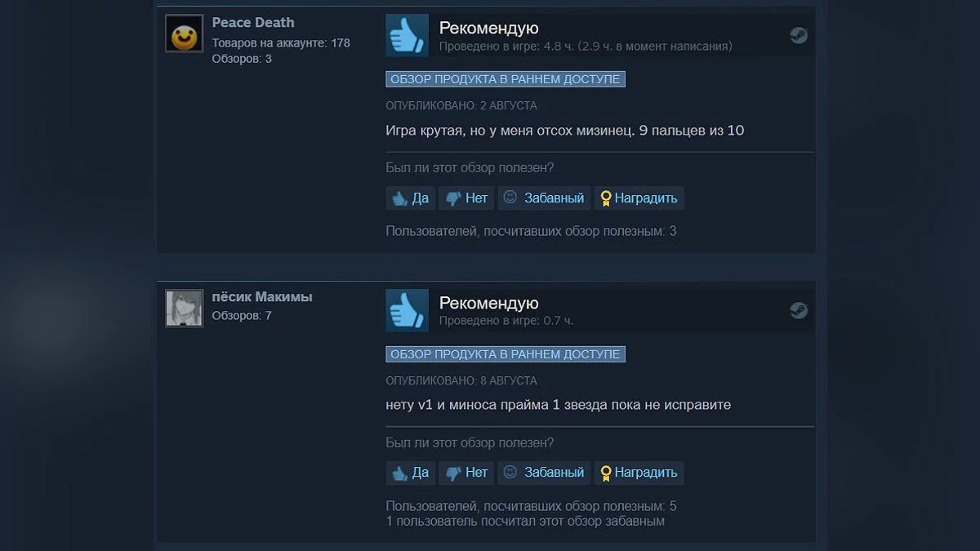
Task: Click the 'Товаров на аккаунте: 178' link
Action: click(281, 43)
